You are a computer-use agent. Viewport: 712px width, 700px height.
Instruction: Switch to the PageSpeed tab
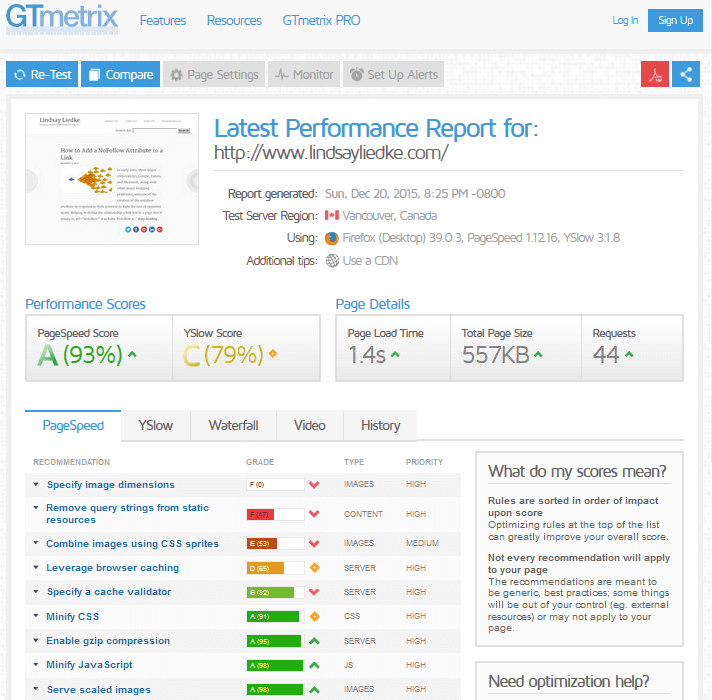(x=73, y=425)
